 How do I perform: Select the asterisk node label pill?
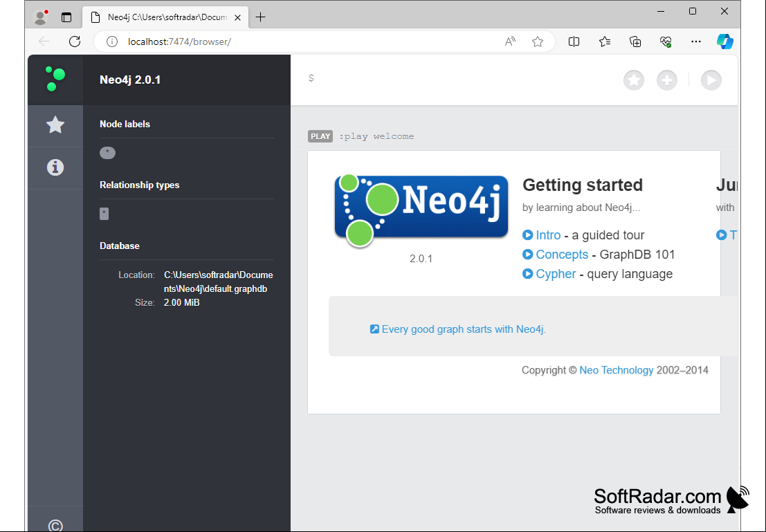coord(107,153)
